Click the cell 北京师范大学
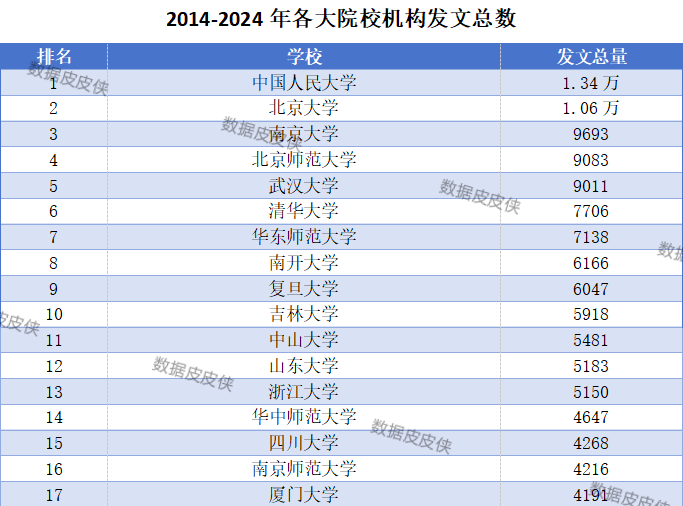The image size is (683, 506). tap(304, 159)
